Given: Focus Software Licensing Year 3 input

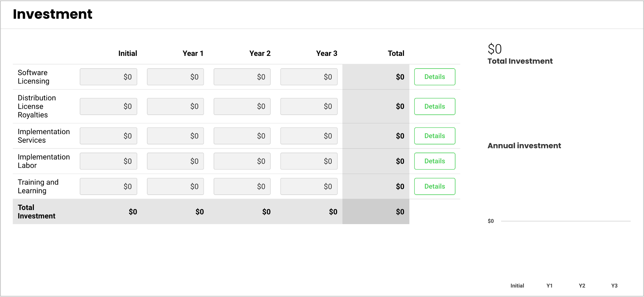Looking at the screenshot, I should [x=309, y=77].
